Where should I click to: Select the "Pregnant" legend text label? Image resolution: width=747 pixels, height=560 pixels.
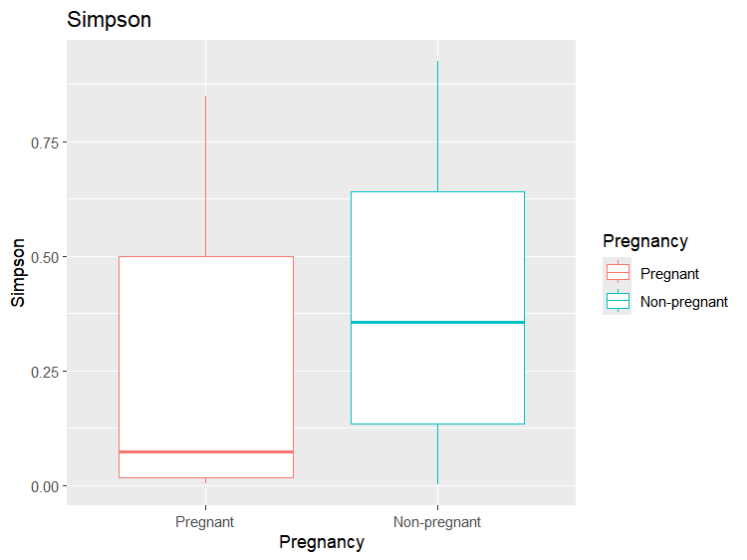tap(669, 273)
